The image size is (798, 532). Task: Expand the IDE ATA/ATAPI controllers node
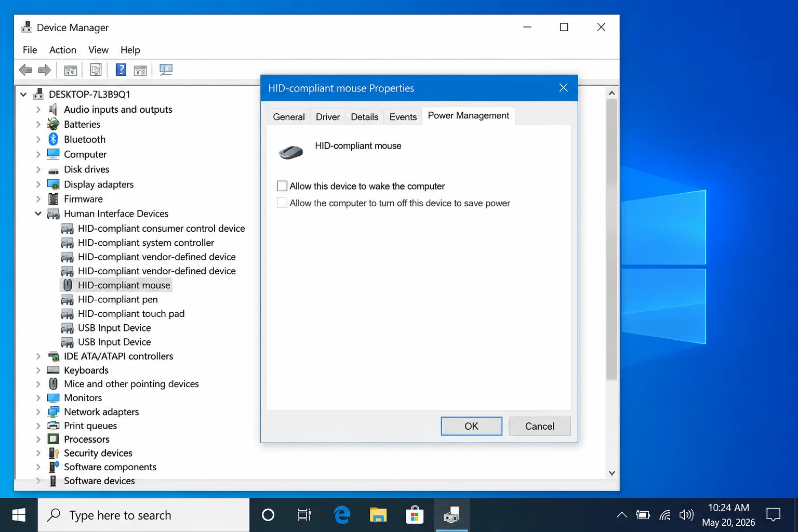pyautogui.click(x=38, y=356)
